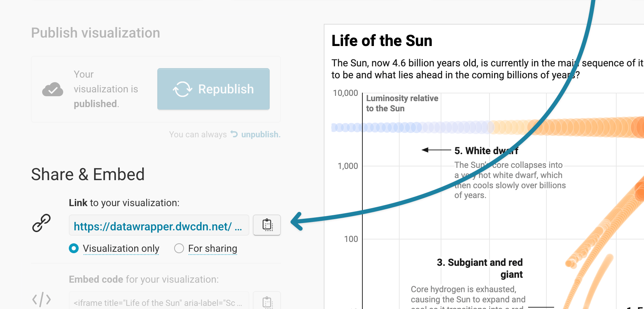Click the "3. Subgiant and red giant" annotation
Image resolution: width=644 pixels, height=309 pixels.
pyautogui.click(x=480, y=268)
